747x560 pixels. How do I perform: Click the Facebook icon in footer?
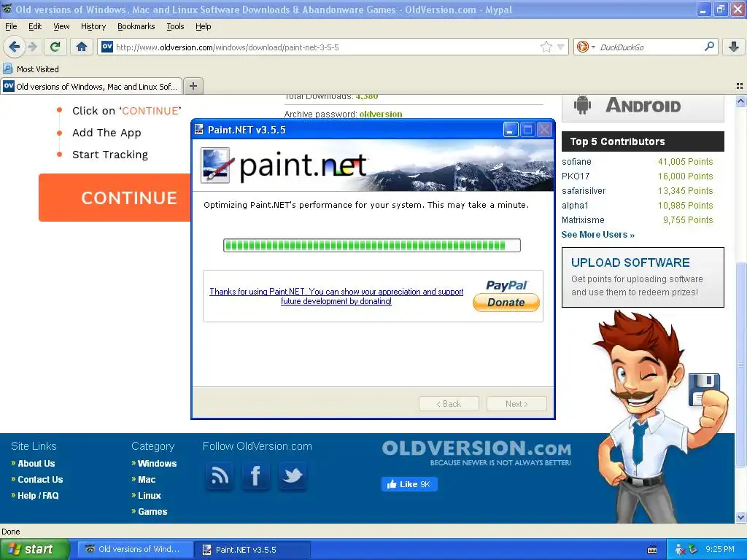coord(256,475)
